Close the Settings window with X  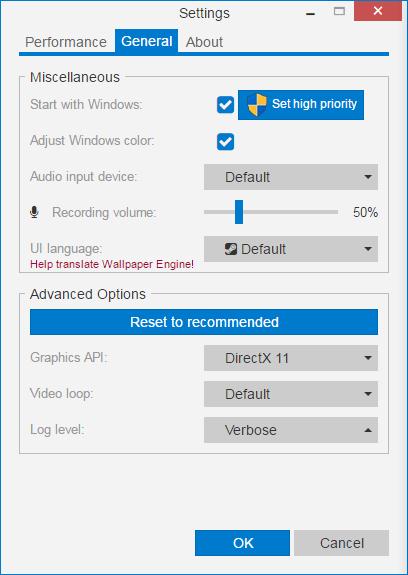click(x=378, y=11)
